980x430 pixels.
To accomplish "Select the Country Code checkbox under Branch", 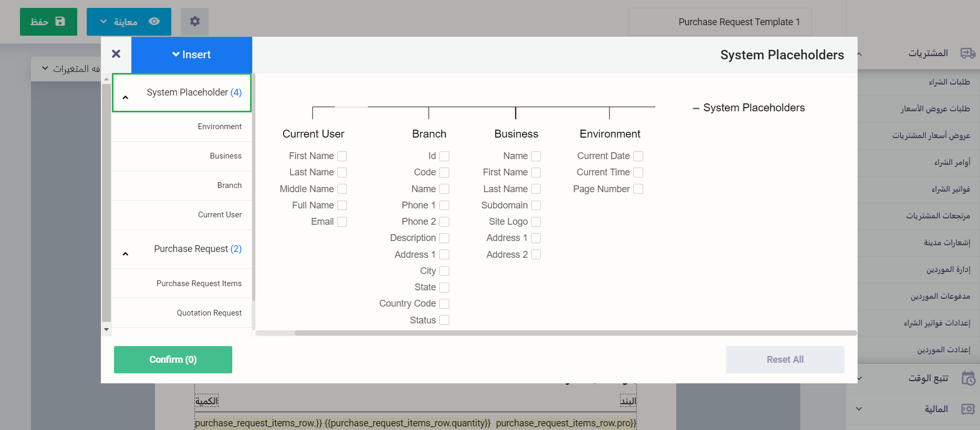I will (x=444, y=304).
